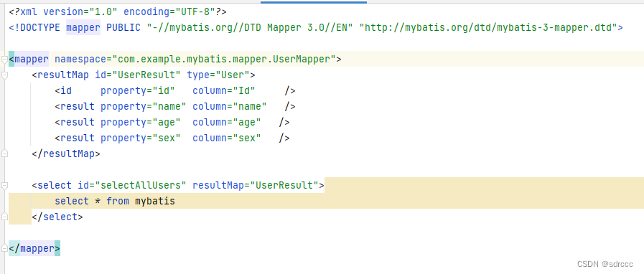Viewport: 644px width, 274px height.
Task: Click the column="Id" attribute
Action: 224,90
